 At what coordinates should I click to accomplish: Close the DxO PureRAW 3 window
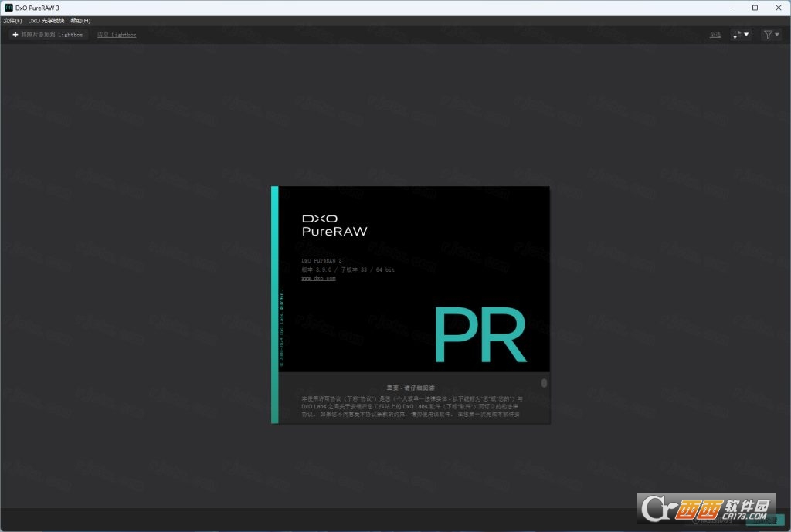click(x=779, y=8)
